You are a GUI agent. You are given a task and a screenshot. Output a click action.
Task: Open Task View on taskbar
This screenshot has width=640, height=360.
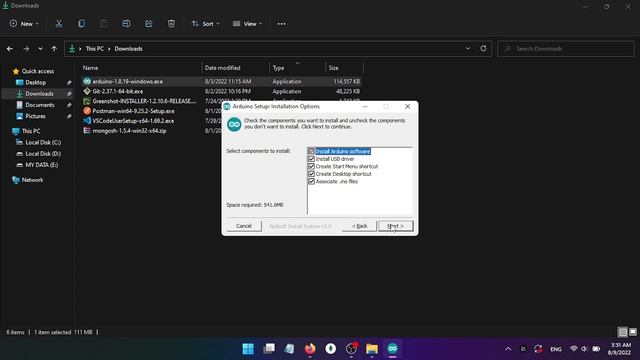click(269, 349)
